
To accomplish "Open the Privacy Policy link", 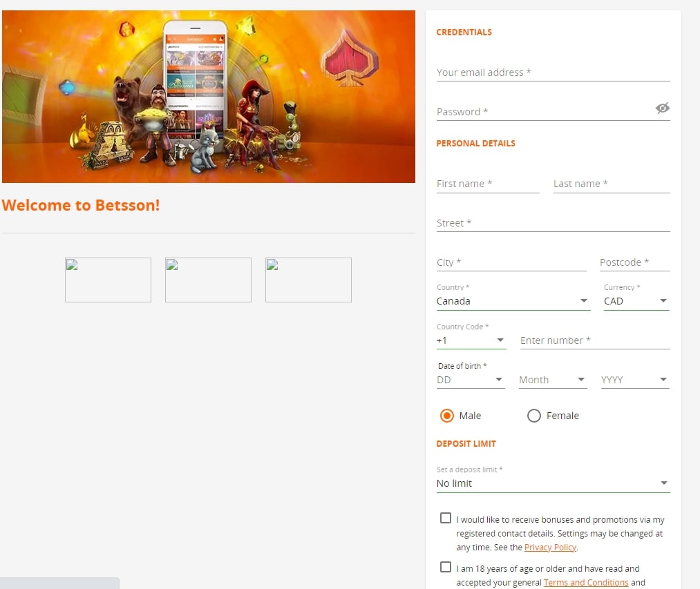I will (550, 547).
